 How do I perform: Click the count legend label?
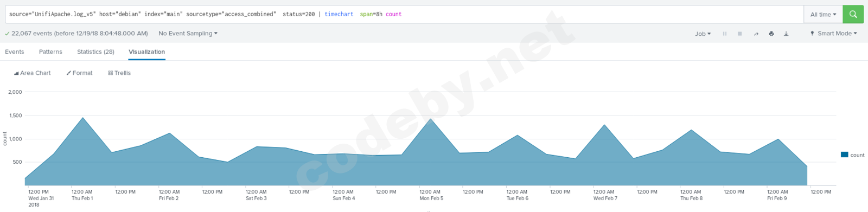pos(857,155)
